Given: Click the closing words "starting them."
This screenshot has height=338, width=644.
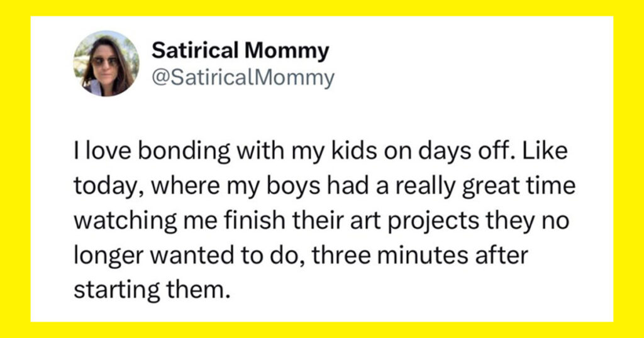Looking at the screenshot, I should pyautogui.click(x=150, y=290).
